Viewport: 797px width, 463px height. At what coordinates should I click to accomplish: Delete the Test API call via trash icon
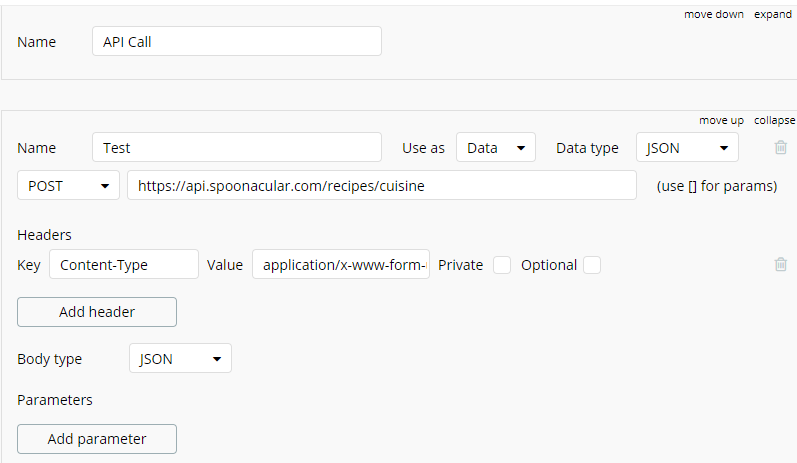pos(781,147)
